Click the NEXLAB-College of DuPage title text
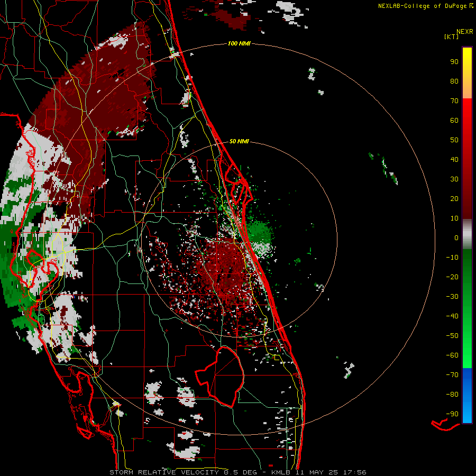476x476 pixels. (x=422, y=6)
